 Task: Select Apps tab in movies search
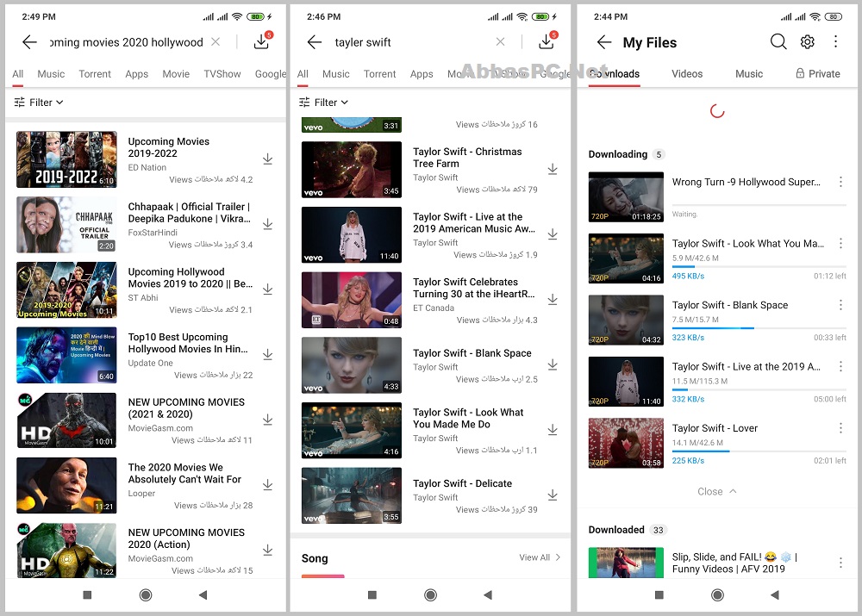(136, 73)
